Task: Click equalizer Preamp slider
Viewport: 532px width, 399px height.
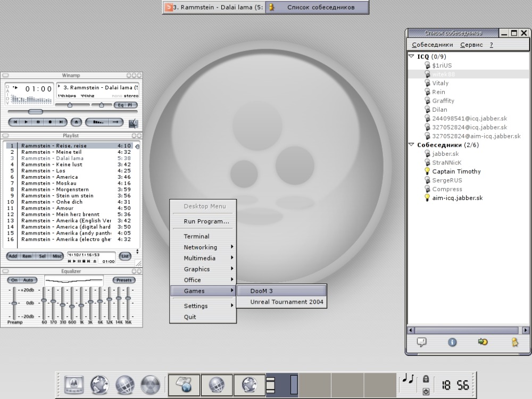Action: click(x=14, y=303)
